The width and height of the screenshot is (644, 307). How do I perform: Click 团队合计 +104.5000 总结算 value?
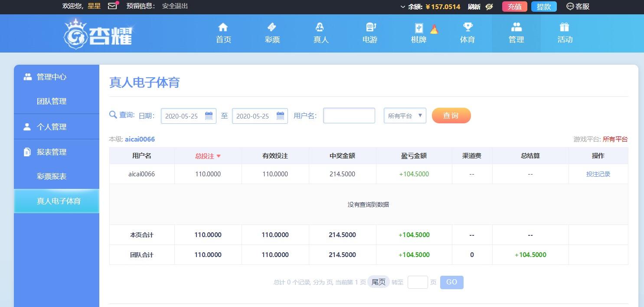530,255
